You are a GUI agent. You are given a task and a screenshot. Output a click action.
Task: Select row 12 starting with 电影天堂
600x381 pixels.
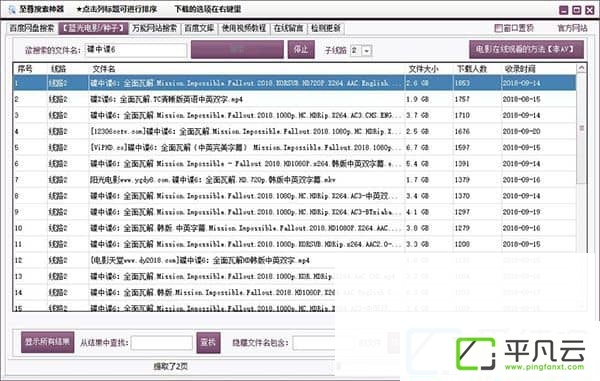pyautogui.click(x=295, y=260)
